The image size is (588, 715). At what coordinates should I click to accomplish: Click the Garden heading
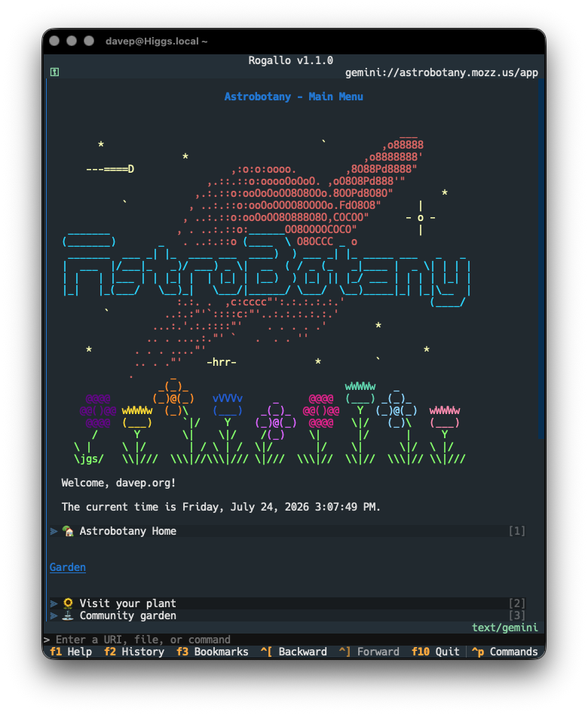coord(67,567)
